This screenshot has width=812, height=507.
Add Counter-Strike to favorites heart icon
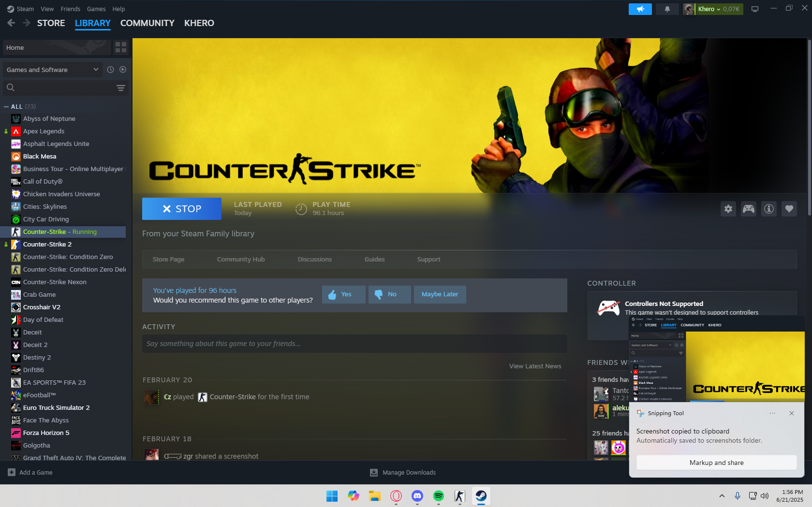(x=789, y=209)
